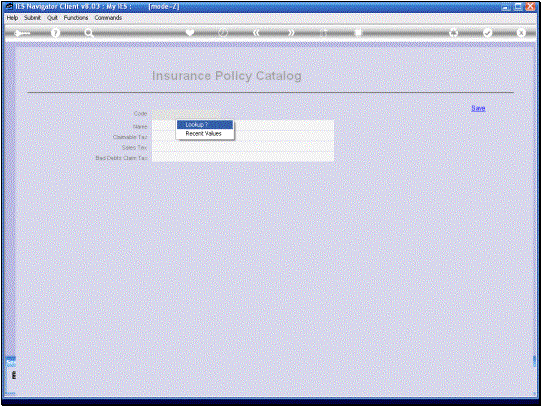Click the Sales Tax input field
The height and width of the screenshot is (406, 541).
(243, 147)
